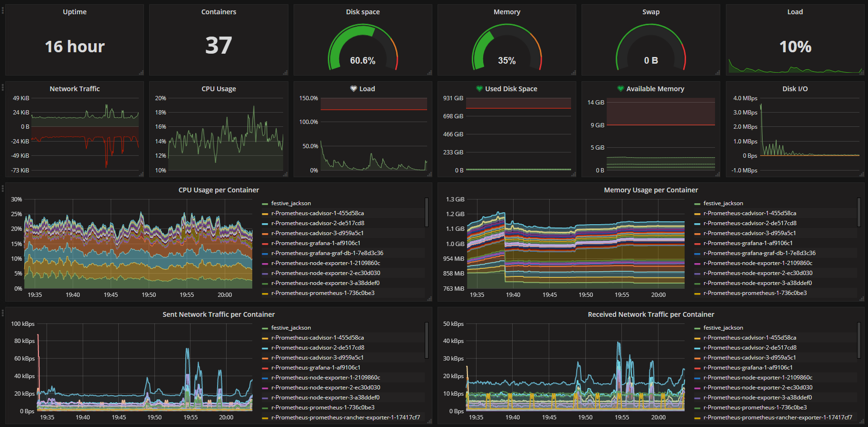This screenshot has width=868, height=427.
Task: Click the "16 hour" uptime value
Action: tap(75, 47)
